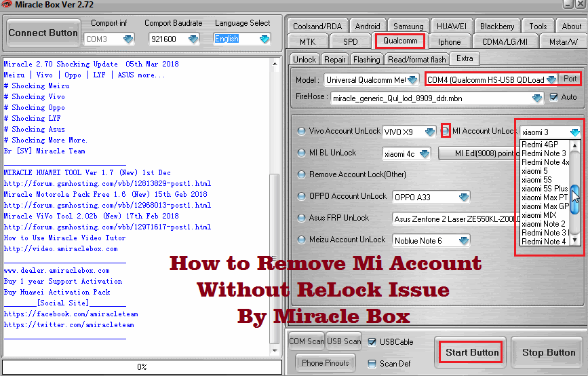Image resolution: width=588 pixels, height=376 pixels.
Task: Switch to the Iphone tab
Action: tap(449, 41)
